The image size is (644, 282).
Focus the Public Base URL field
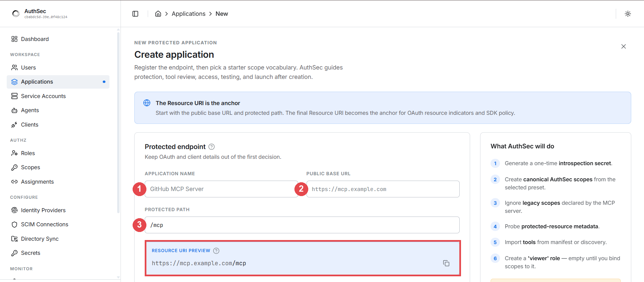pyautogui.click(x=383, y=189)
